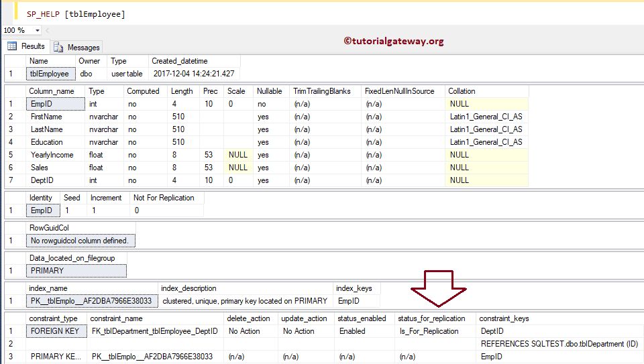Switch to the Messages tab

point(76,48)
